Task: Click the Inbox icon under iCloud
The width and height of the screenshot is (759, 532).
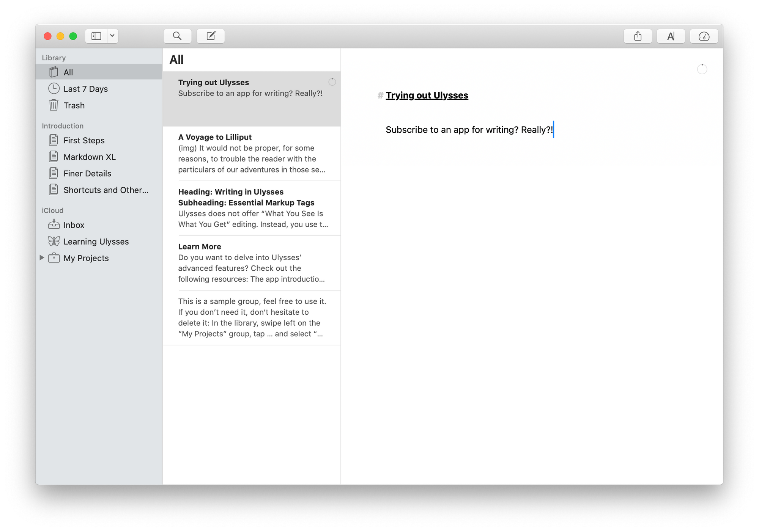Action: pyautogui.click(x=55, y=224)
